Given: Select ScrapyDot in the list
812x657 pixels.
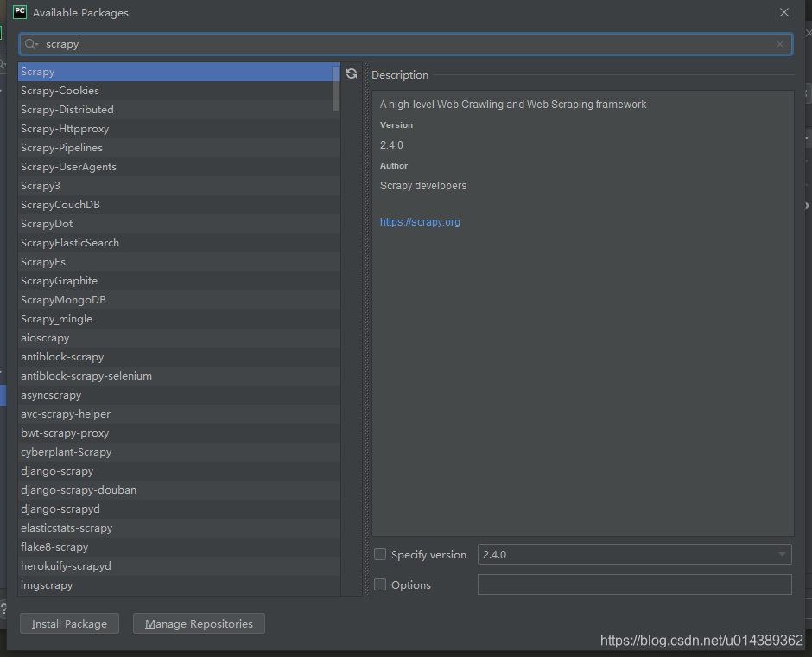Looking at the screenshot, I should 179,224.
